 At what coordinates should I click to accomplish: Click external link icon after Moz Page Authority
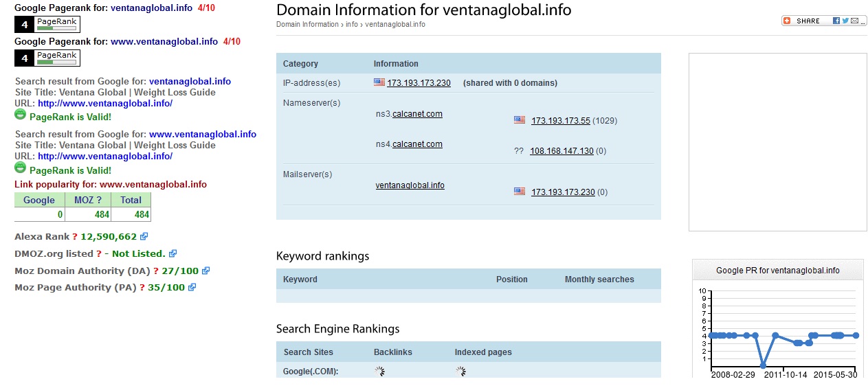pos(192,287)
